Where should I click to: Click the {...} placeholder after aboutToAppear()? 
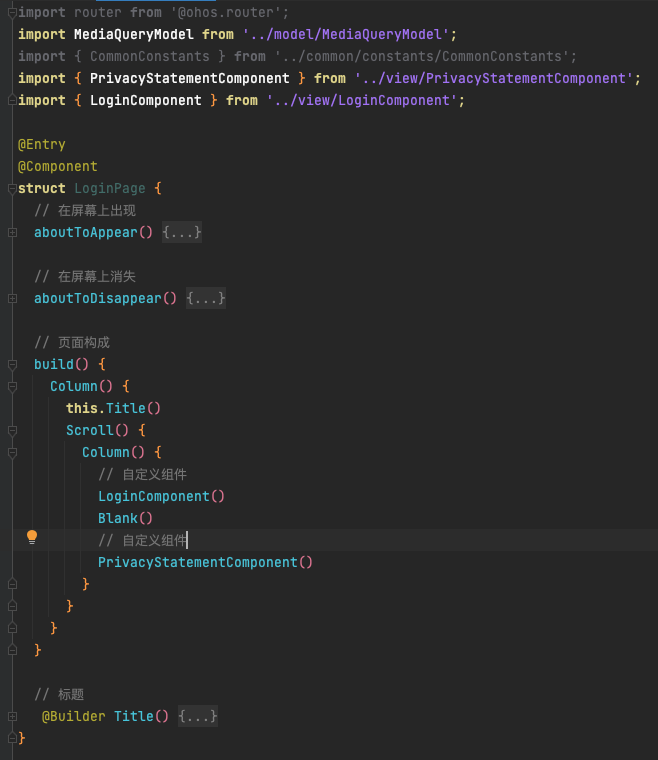(182, 232)
